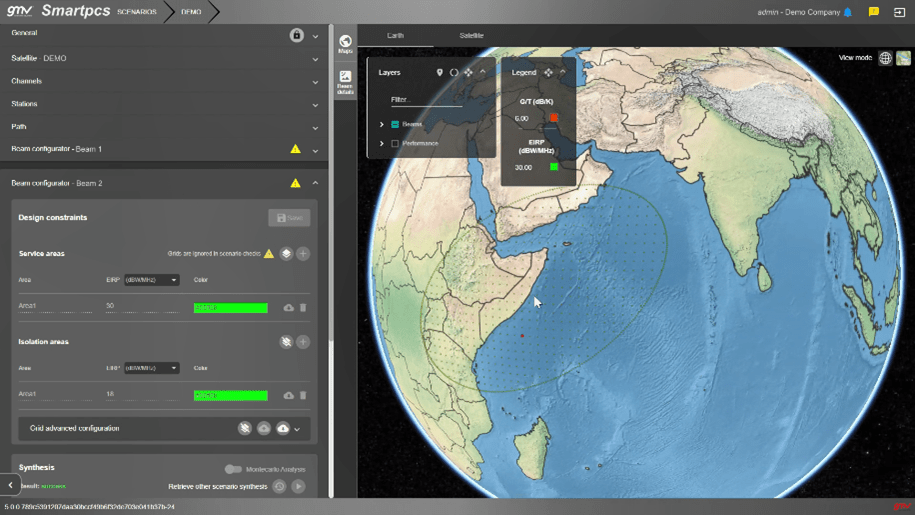This screenshot has width=915, height=515.
Task: Expand the Beams layer tree node
Action: [x=382, y=124]
